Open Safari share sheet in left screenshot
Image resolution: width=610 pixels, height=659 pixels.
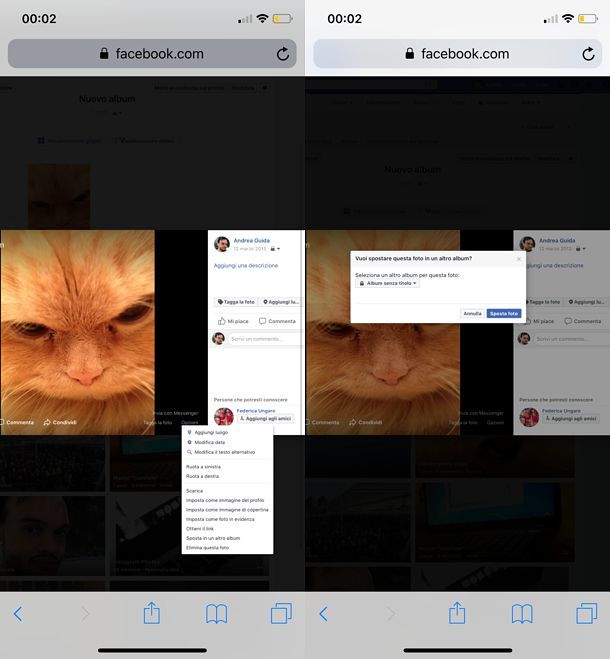(x=152, y=612)
